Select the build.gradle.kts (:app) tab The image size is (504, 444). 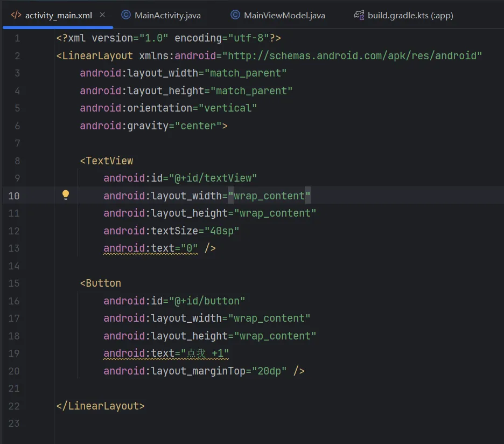410,15
